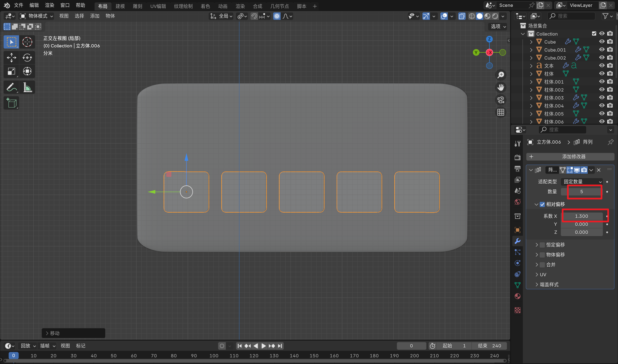
Task: Hide Cube.001 with eye icon
Action: point(602,50)
